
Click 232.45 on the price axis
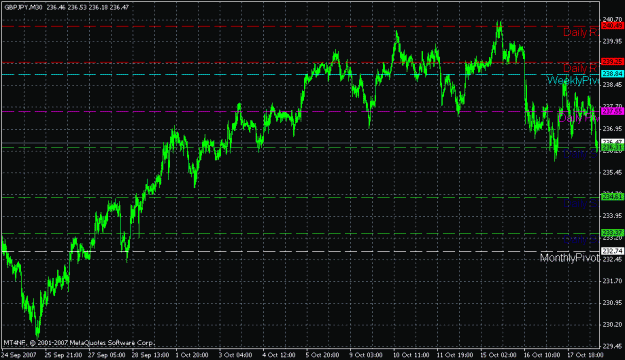pyautogui.click(x=613, y=260)
